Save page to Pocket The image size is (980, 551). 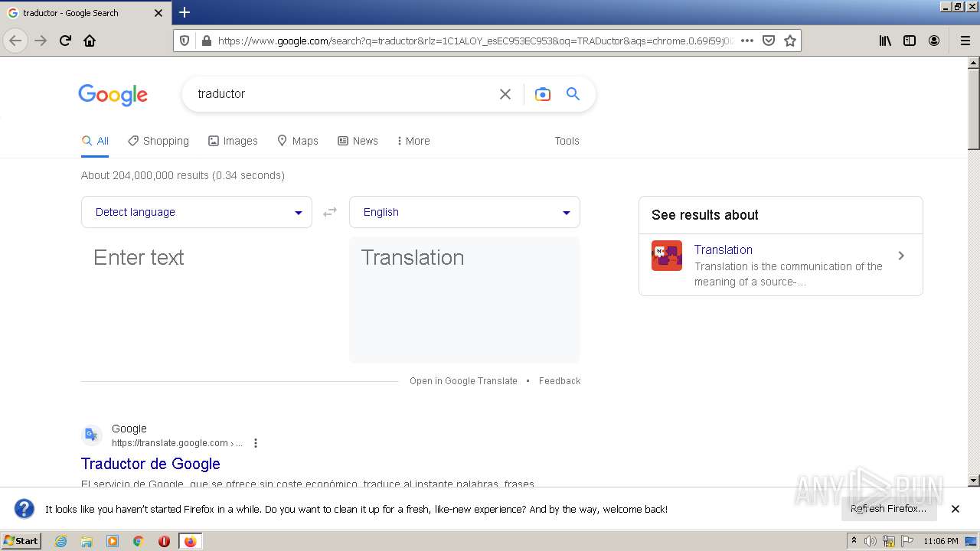point(769,41)
